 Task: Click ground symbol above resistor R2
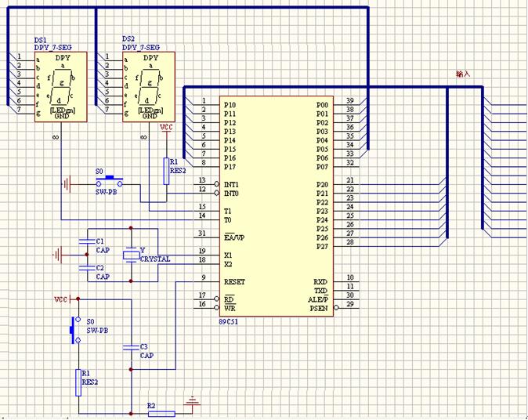pyautogui.click(x=192, y=400)
